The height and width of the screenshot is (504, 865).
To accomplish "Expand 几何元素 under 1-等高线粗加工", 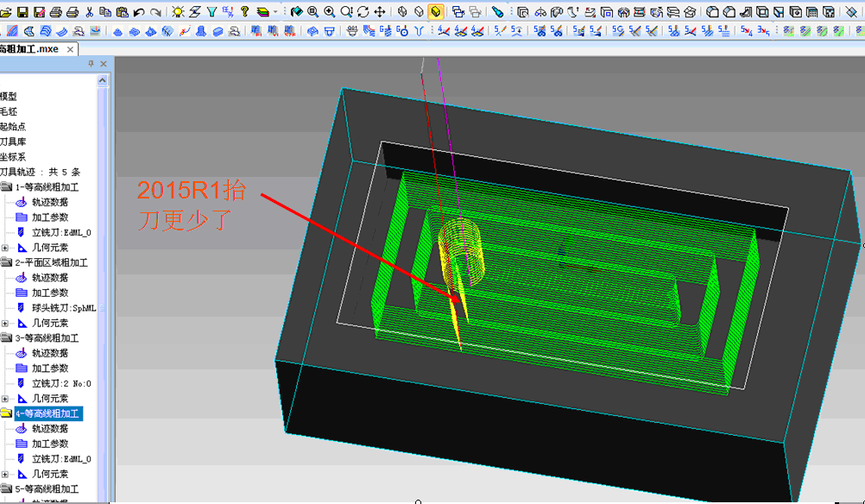I will coord(5,248).
